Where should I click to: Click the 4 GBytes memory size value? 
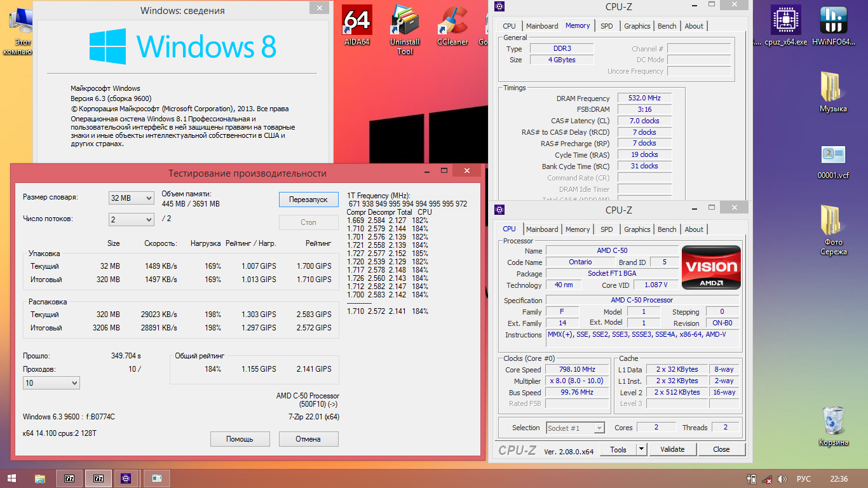pos(562,60)
